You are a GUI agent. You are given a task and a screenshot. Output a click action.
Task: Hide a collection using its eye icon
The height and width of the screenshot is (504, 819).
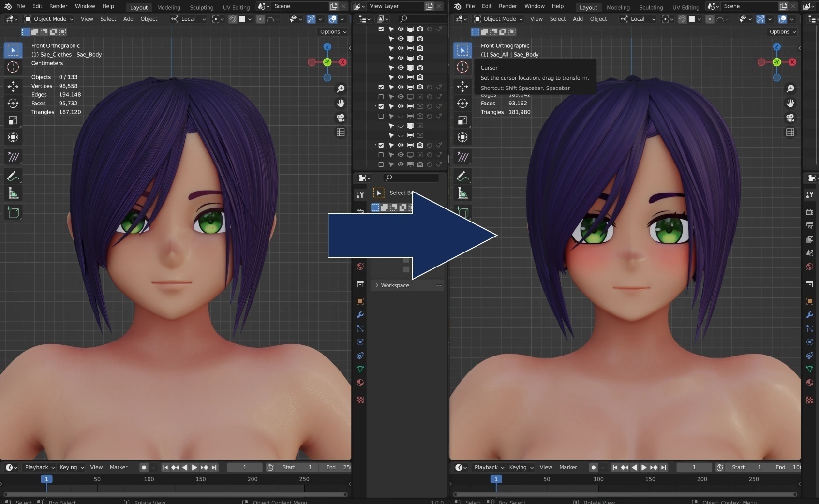tap(401, 29)
